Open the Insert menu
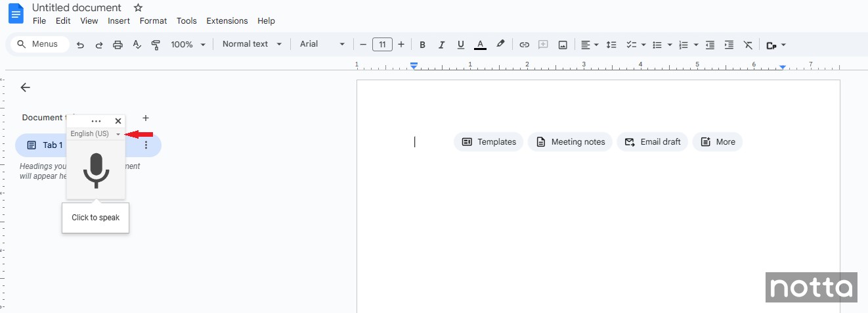Image resolution: width=868 pixels, height=313 pixels. 119,21
